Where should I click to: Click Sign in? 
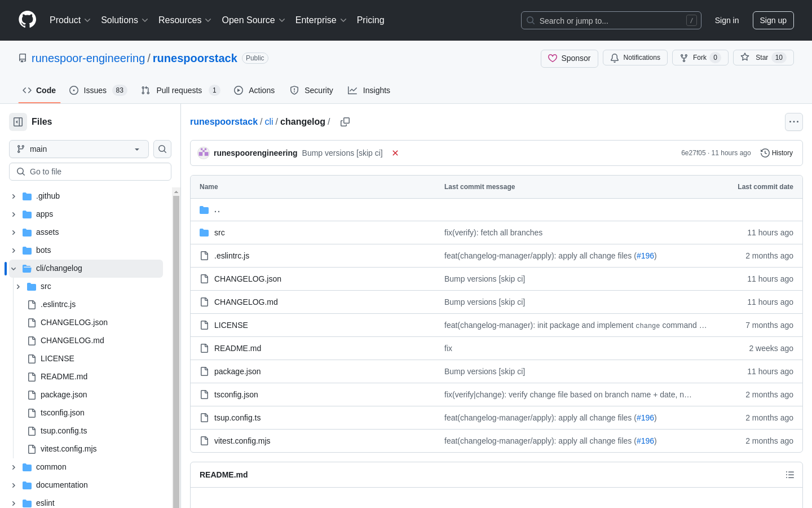(x=727, y=20)
